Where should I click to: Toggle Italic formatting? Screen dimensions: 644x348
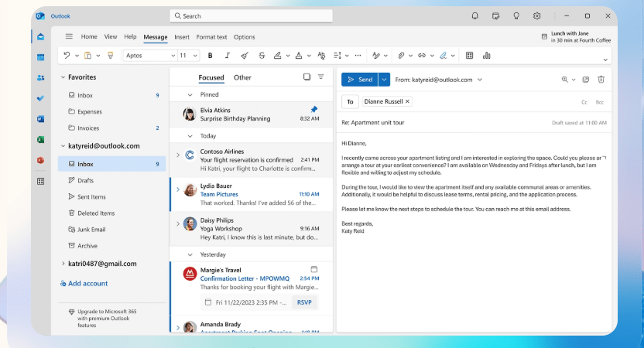point(227,56)
